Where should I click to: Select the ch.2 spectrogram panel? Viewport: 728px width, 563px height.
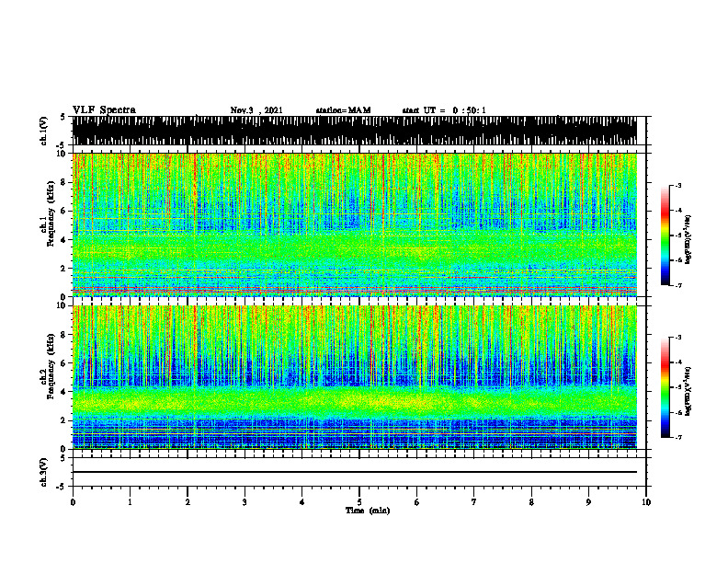[x=354, y=377]
